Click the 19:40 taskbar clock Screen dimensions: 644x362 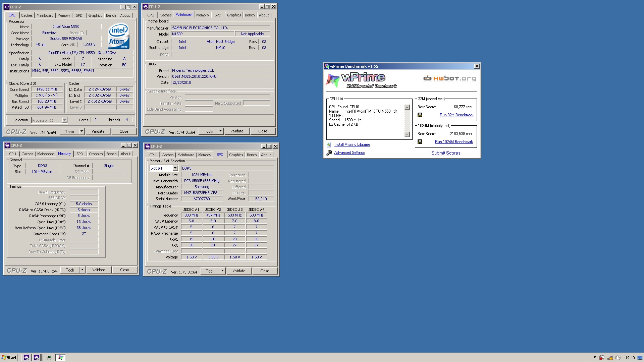[x=630, y=358]
